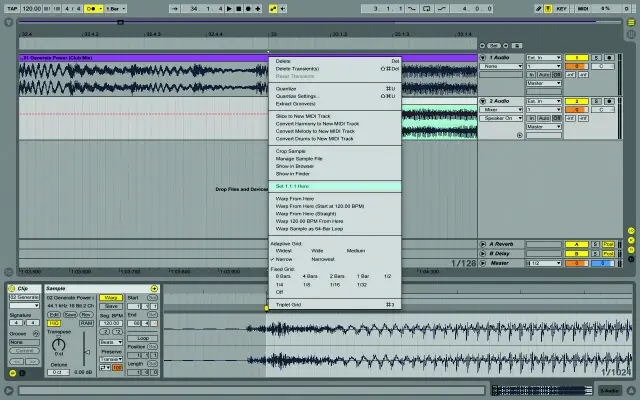
Task: Choose 1/16 fixed grid option
Action: click(335, 285)
